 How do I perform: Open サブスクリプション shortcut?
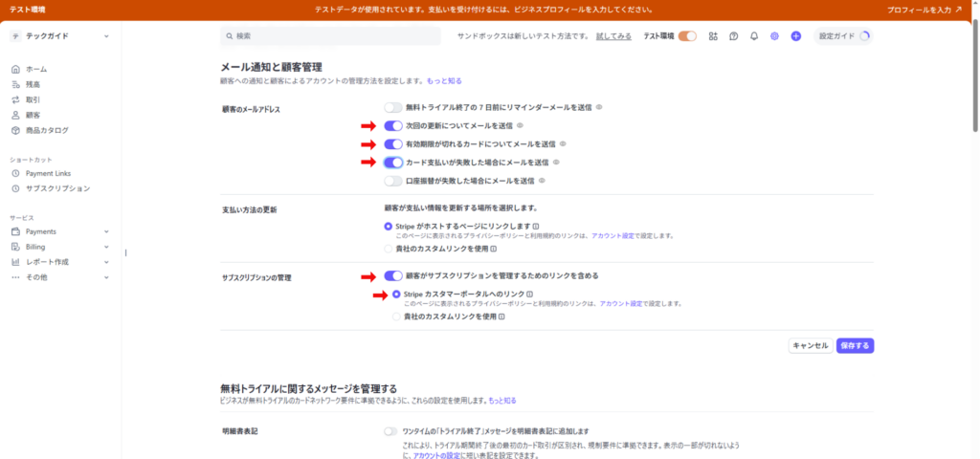[x=57, y=188]
